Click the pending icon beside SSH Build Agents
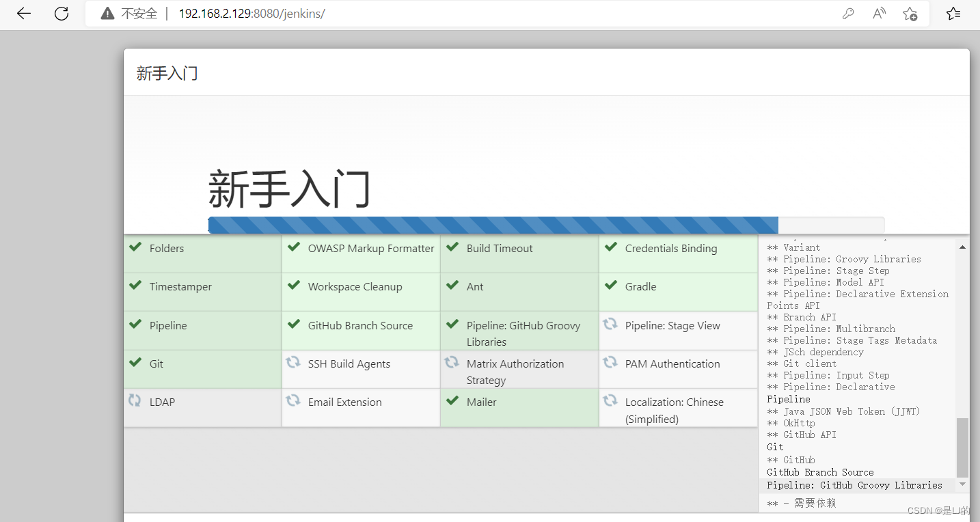Viewport: 980px width, 522px height. click(x=293, y=362)
